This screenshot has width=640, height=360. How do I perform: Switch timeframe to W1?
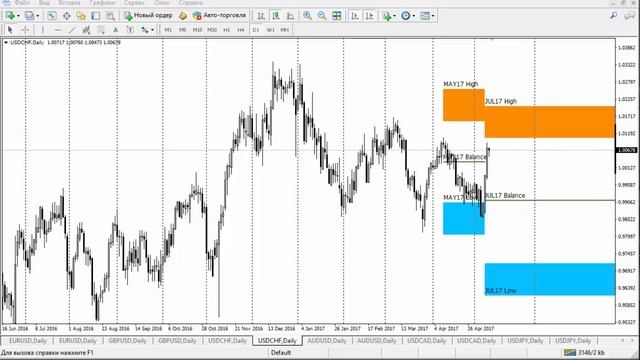click(x=270, y=30)
